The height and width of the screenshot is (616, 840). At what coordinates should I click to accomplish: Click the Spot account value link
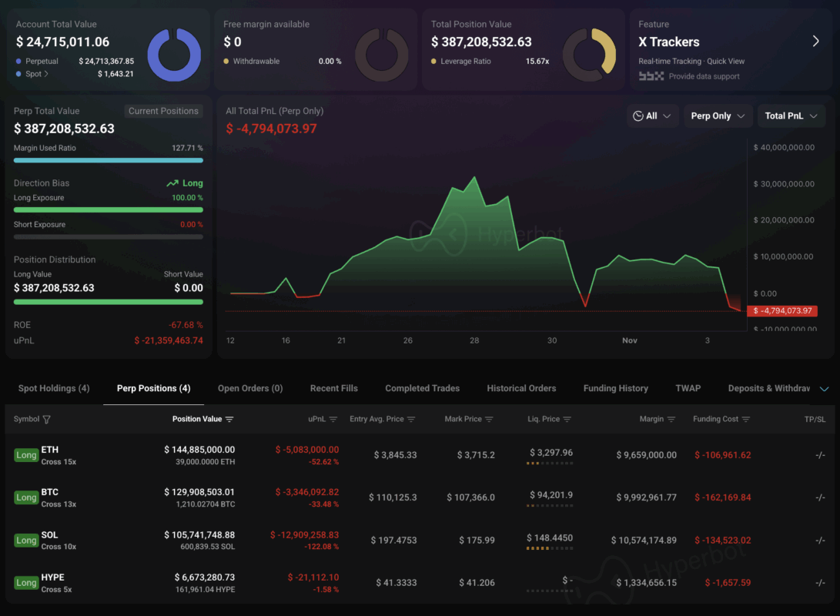[x=36, y=74]
